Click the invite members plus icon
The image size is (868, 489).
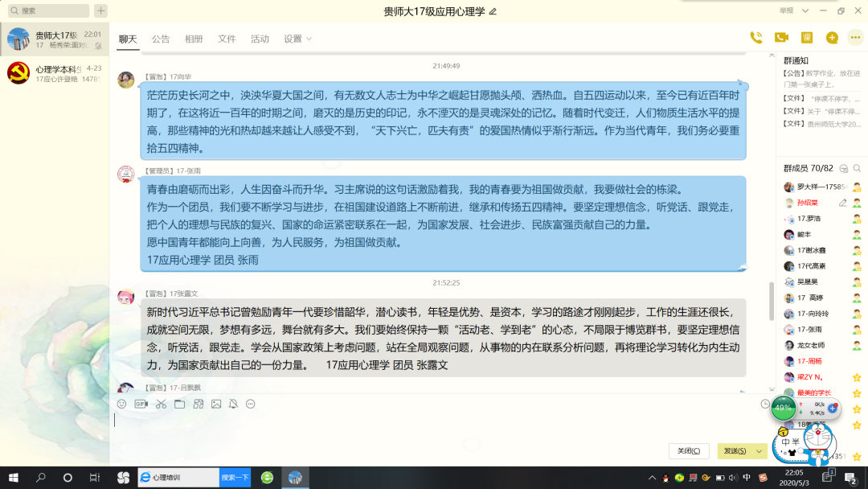832,38
